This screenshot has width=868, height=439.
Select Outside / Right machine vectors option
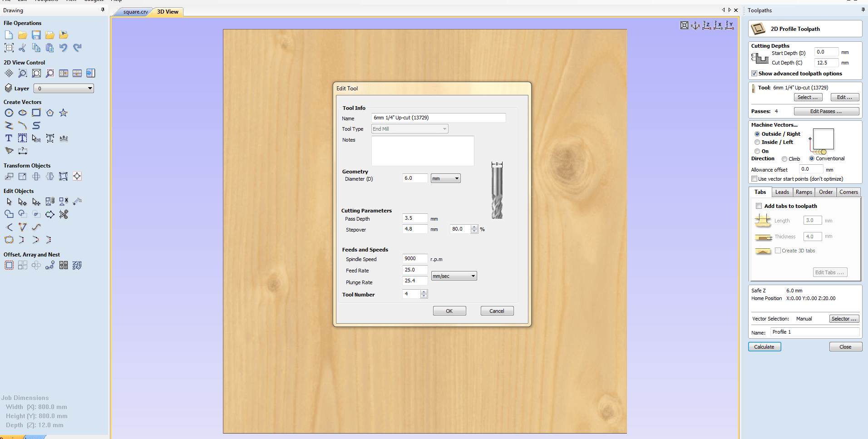[757, 134]
